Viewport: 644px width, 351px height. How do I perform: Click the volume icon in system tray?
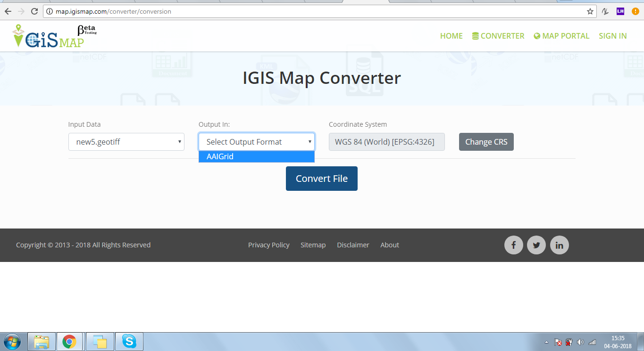coord(580,342)
